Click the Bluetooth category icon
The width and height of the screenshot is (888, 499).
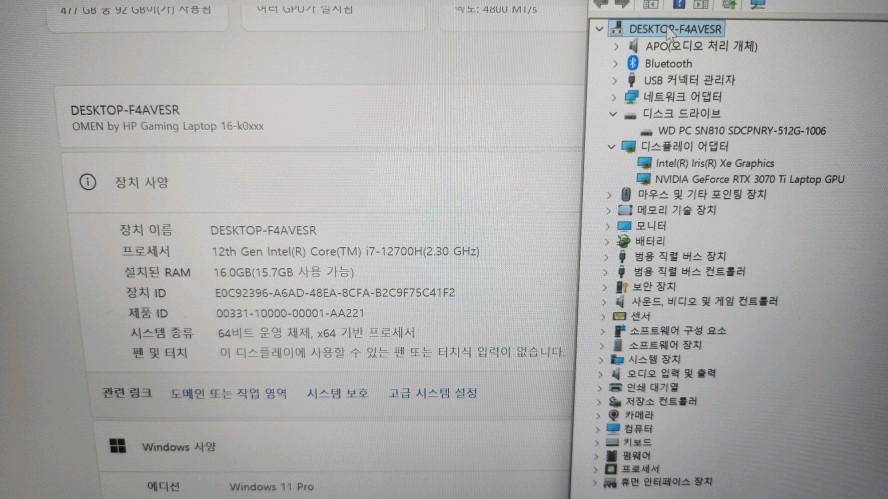pyautogui.click(x=633, y=63)
